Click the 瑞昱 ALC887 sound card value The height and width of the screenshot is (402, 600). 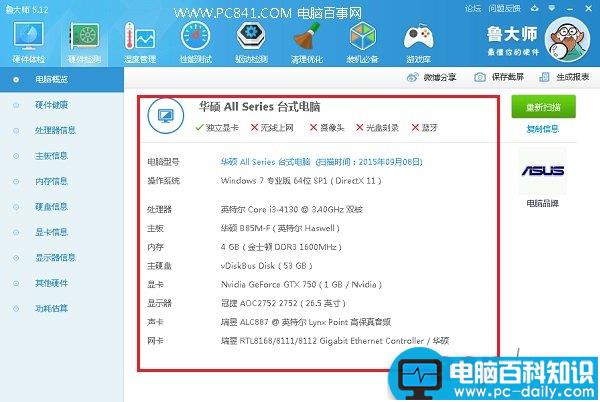coord(306,322)
